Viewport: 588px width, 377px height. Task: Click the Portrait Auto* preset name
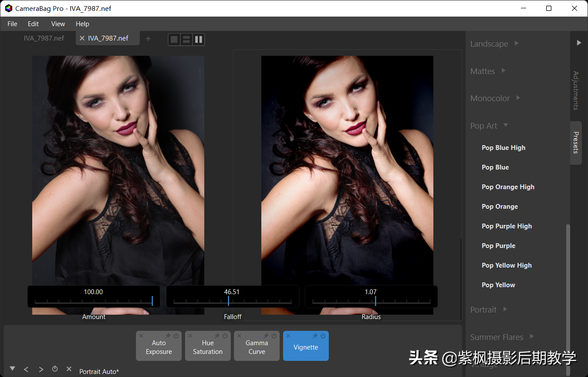pyautogui.click(x=99, y=372)
